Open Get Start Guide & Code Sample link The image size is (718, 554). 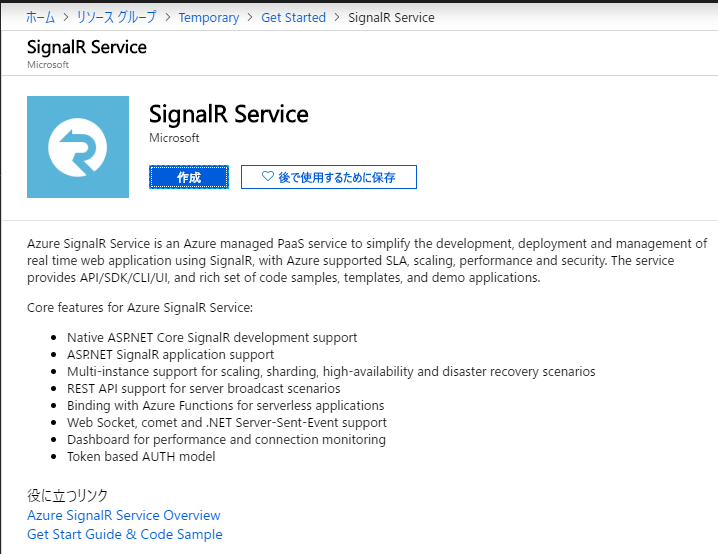[x=125, y=534]
